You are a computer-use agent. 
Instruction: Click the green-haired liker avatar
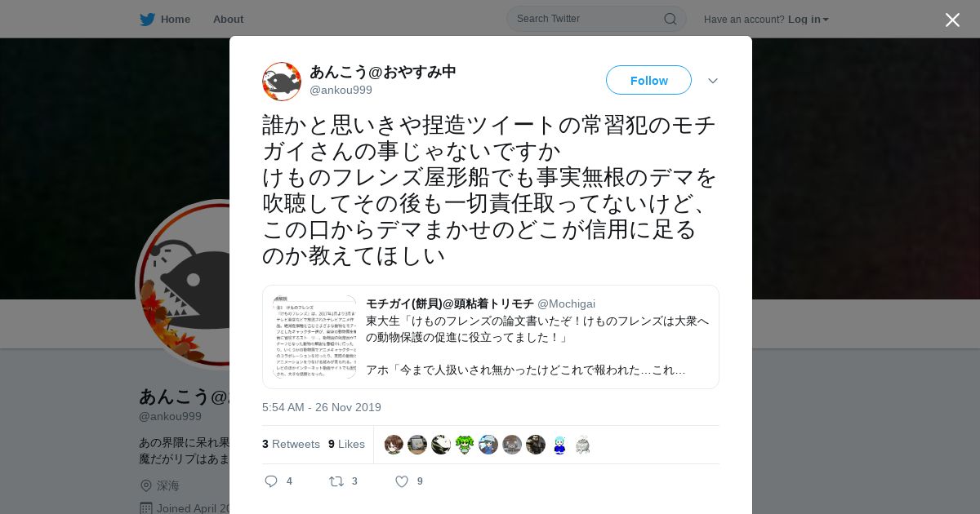(x=465, y=445)
